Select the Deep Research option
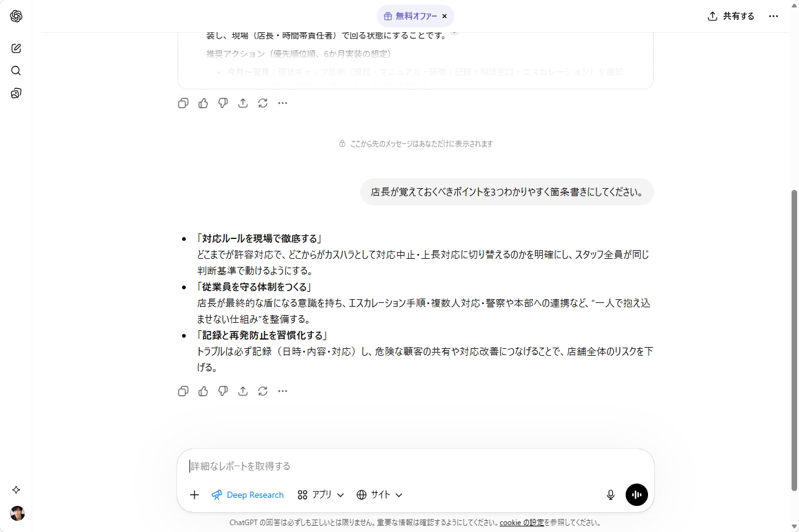The image size is (799, 532). (x=248, y=495)
